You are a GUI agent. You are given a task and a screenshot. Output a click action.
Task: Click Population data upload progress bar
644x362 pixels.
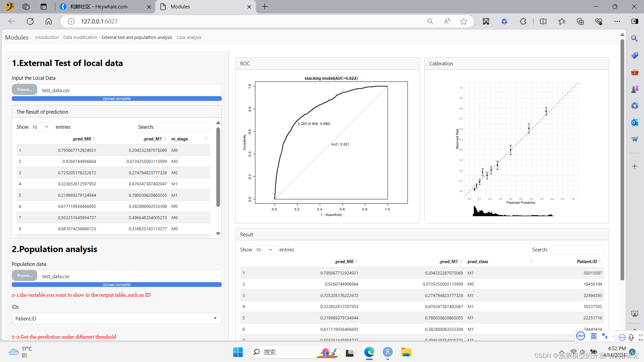coord(116,285)
